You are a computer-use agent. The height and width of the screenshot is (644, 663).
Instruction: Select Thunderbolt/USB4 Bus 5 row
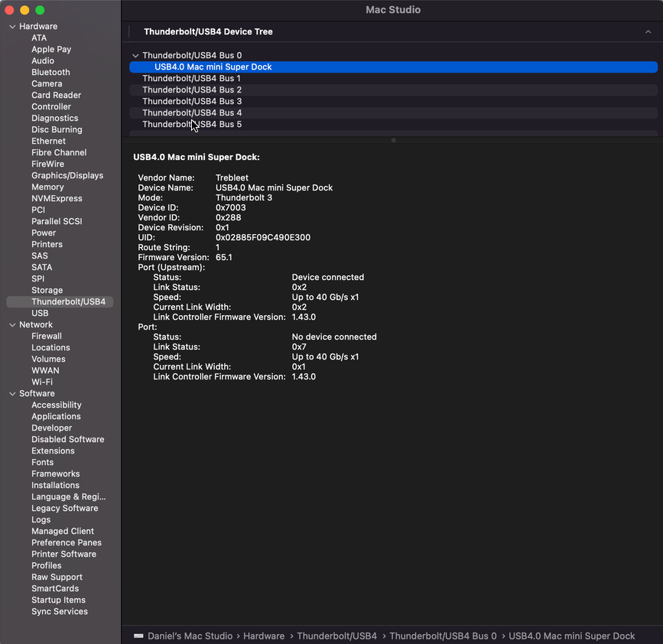(393, 124)
